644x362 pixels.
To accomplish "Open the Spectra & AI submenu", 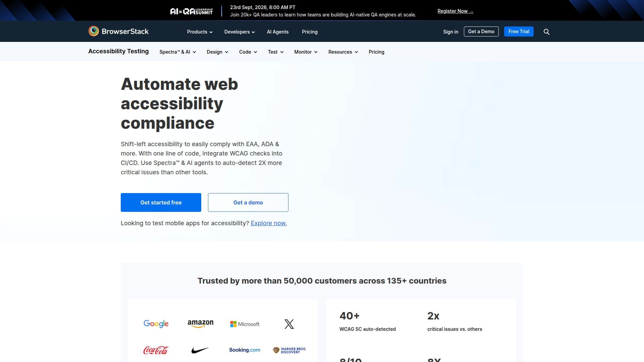I will [178, 52].
